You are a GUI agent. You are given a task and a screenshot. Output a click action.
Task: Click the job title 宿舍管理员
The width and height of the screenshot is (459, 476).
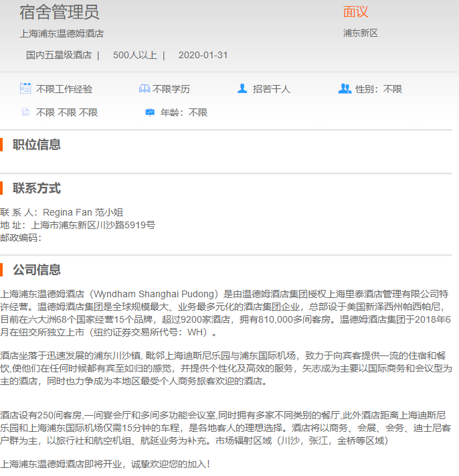[59, 12]
